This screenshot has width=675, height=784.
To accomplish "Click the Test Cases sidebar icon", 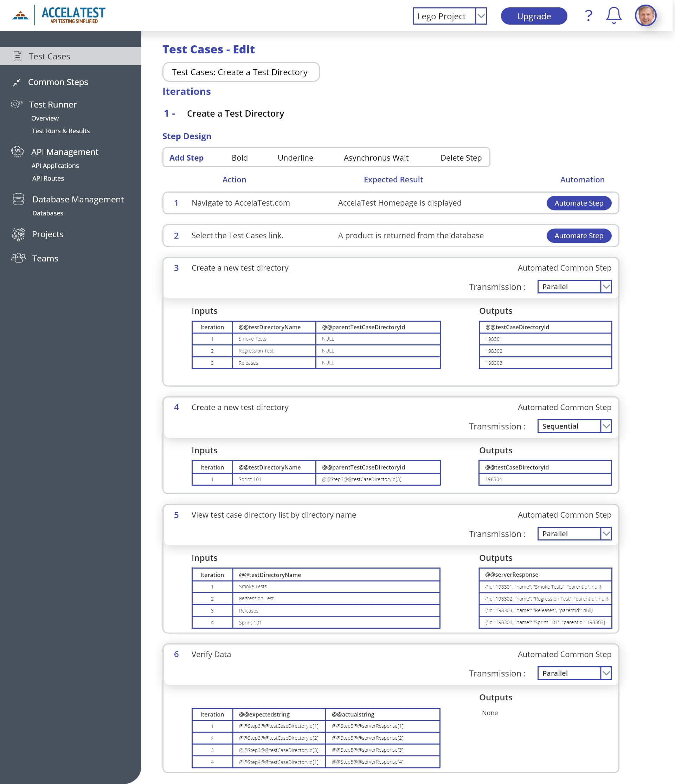I will click(18, 56).
